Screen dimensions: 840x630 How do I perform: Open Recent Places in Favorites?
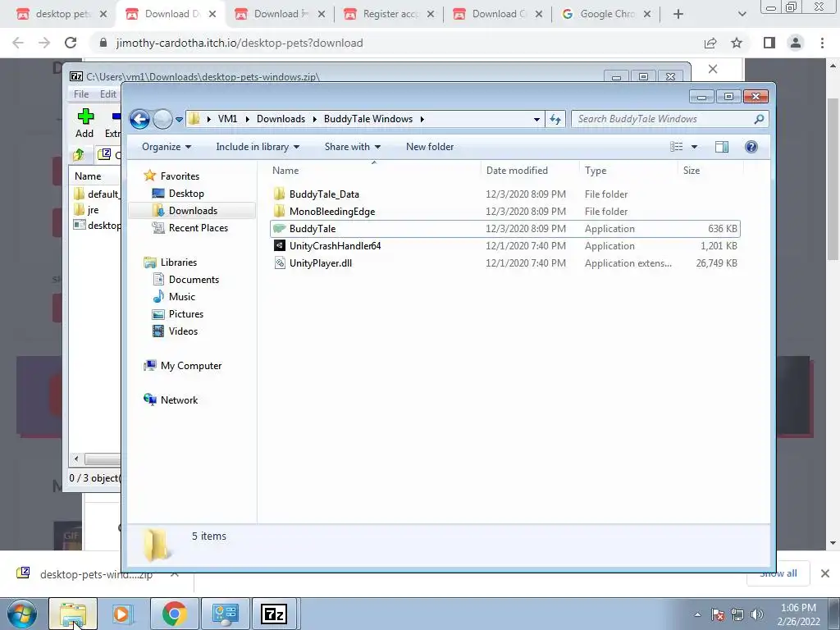(199, 228)
